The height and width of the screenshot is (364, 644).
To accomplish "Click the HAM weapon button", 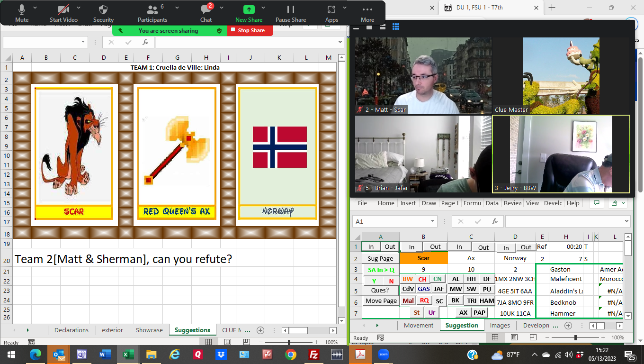I will pos(486,300).
